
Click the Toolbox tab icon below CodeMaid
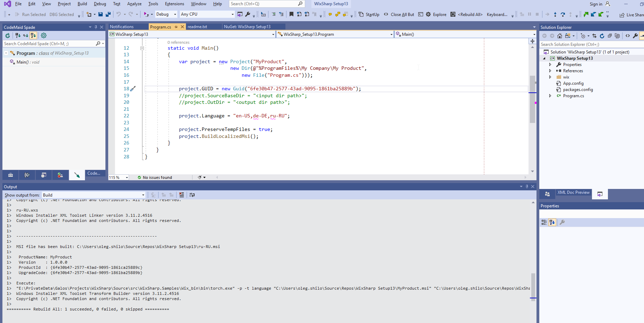pyautogui.click(x=10, y=175)
